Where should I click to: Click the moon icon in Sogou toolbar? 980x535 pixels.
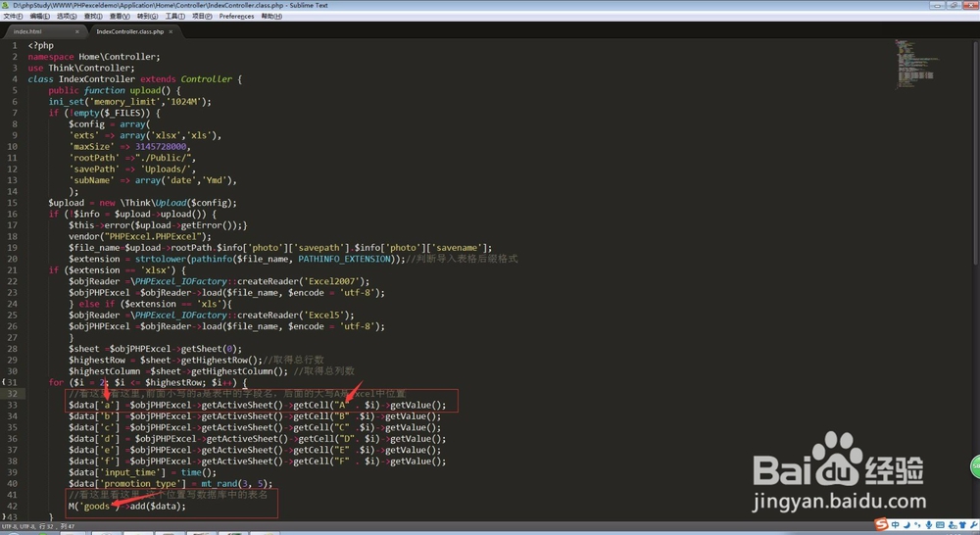coord(906,525)
